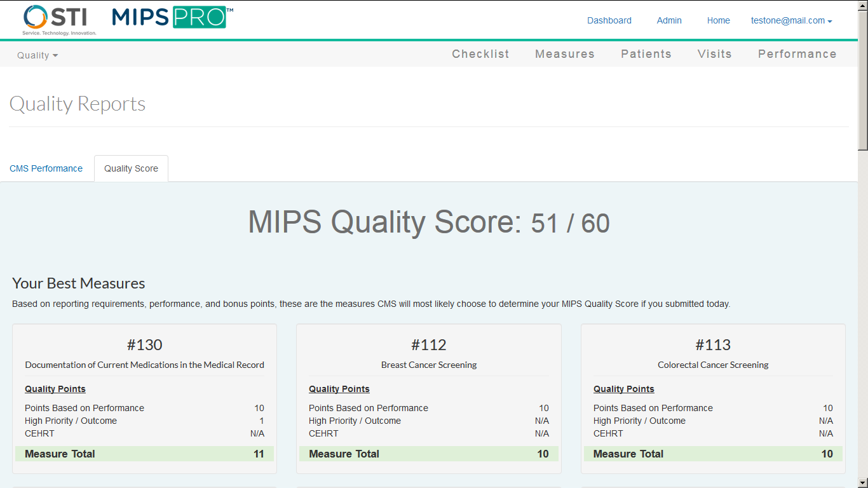
Task: Click the Measure Total row for #130
Action: tap(144, 454)
